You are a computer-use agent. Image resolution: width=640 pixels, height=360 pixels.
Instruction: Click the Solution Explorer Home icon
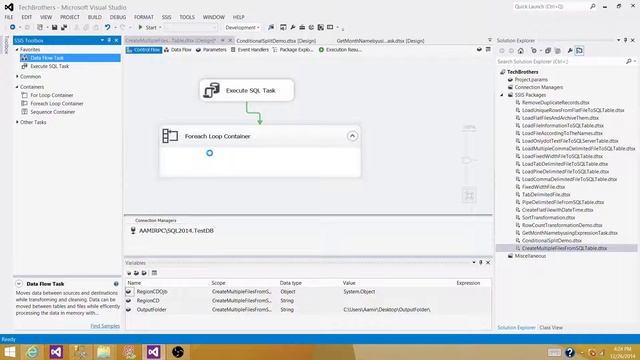coord(521,51)
